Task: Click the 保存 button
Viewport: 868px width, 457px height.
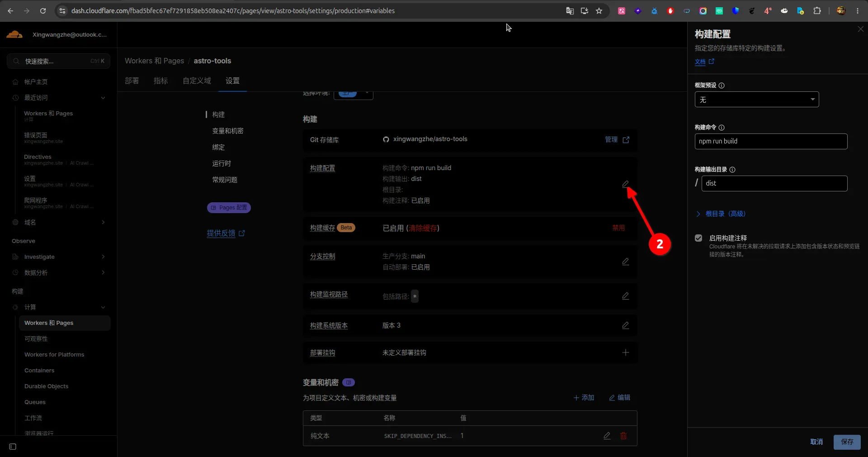Action: [x=847, y=442]
